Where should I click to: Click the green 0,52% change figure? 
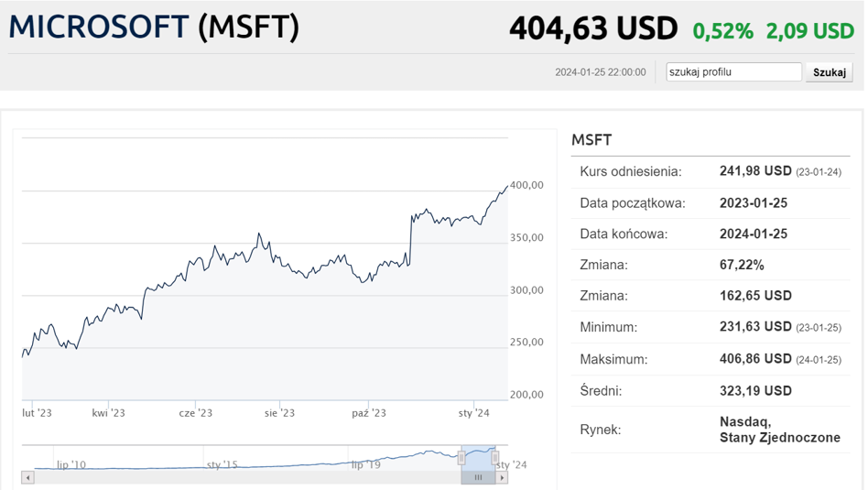(x=722, y=31)
